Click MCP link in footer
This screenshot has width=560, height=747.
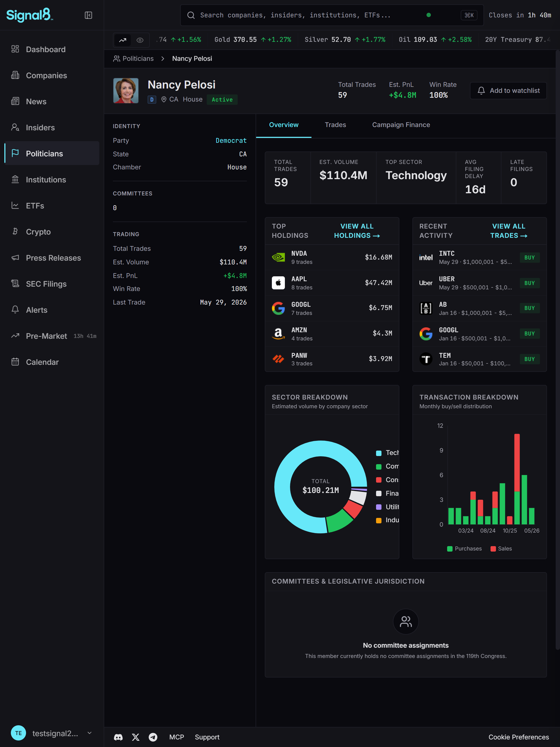(177, 737)
